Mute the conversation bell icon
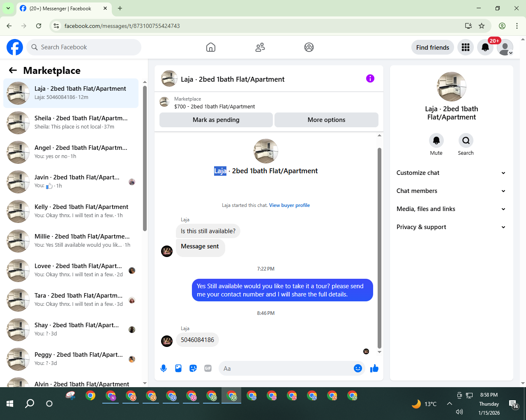The image size is (526, 420). point(436,140)
